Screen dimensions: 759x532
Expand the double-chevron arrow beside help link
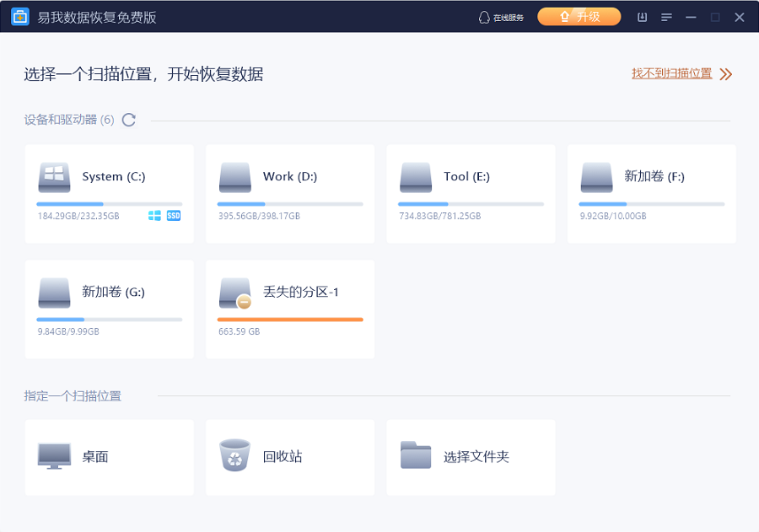click(725, 74)
